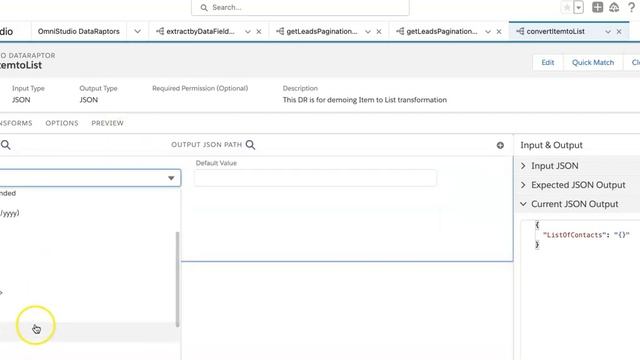Click the input path search magnifier icon

click(6, 145)
